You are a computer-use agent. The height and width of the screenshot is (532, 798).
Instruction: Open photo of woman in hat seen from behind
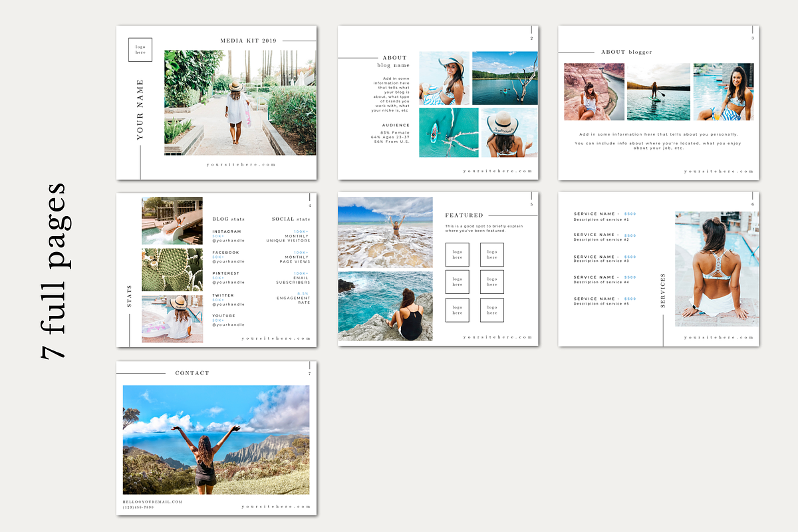tap(509, 132)
